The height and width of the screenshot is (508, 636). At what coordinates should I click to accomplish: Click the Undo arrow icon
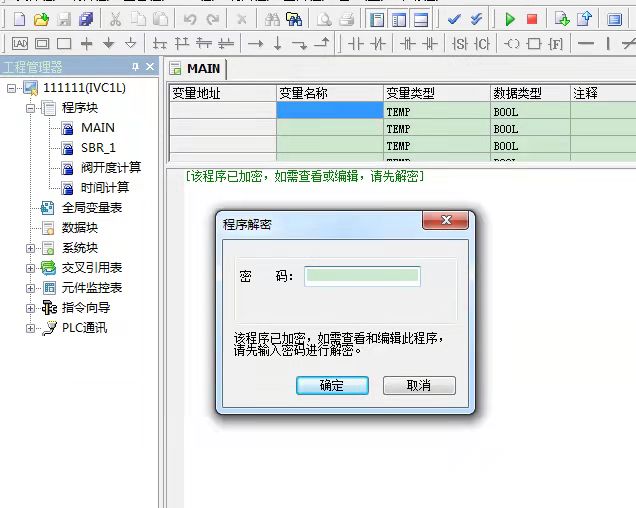pyautogui.click(x=190, y=19)
